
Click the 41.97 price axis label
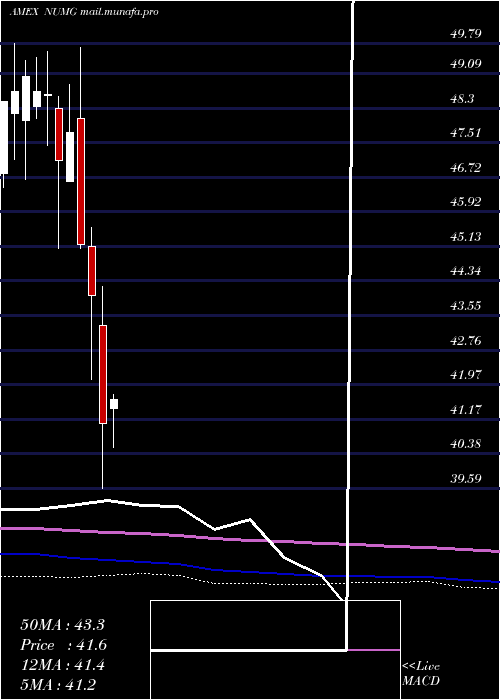point(466,375)
